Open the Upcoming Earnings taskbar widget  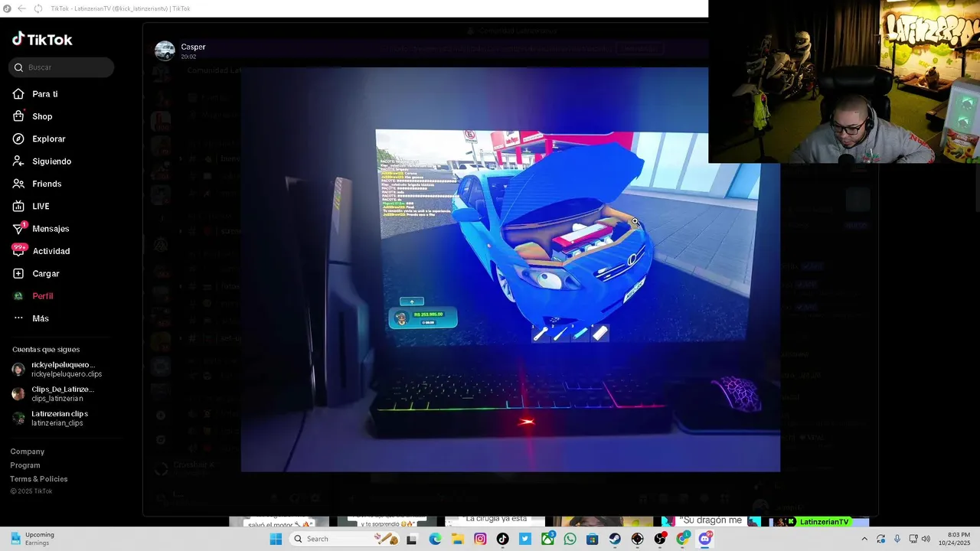[32, 539]
